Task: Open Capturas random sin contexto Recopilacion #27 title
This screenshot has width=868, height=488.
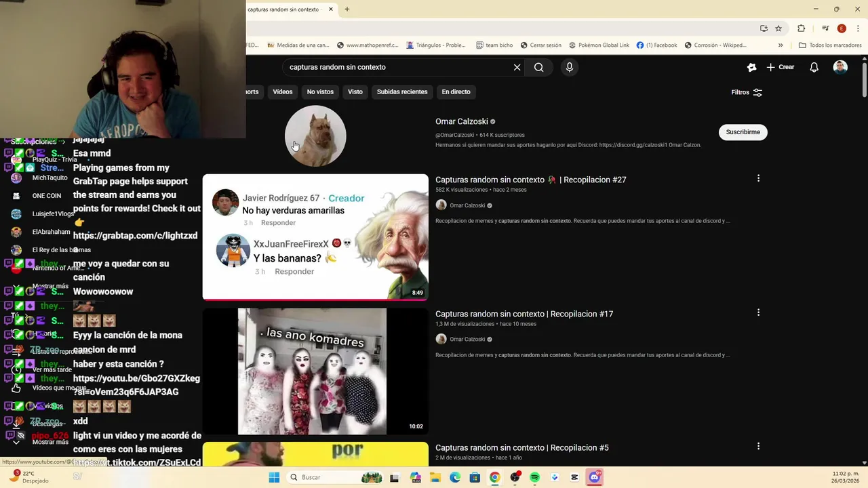Action: click(531, 180)
